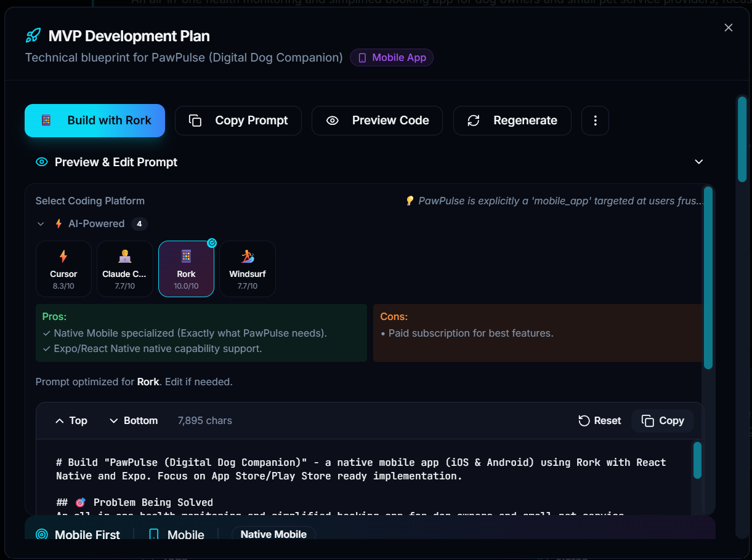Close the MVP Development Plan dialog
This screenshot has width=752, height=560.
729,28
